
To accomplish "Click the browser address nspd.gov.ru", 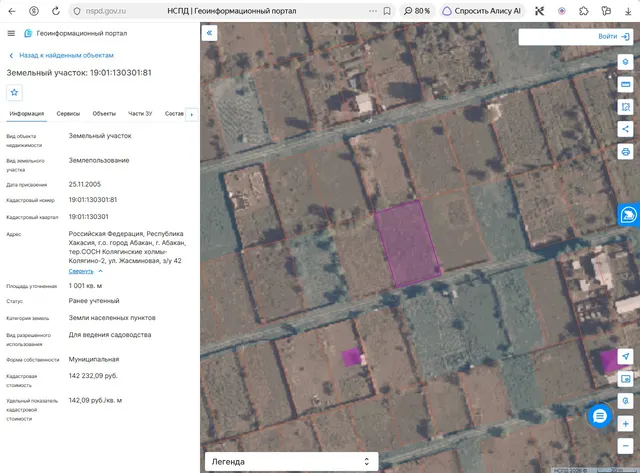I will point(106,11).
